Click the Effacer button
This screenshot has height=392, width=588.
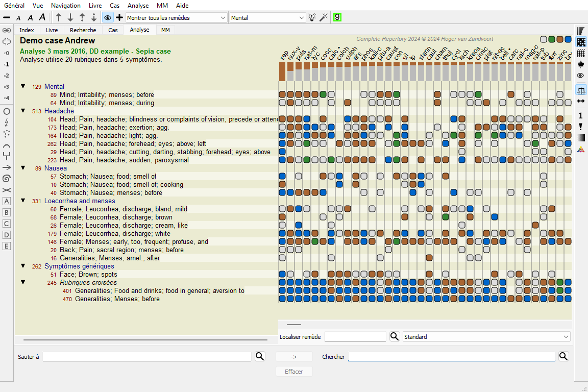pos(294,372)
